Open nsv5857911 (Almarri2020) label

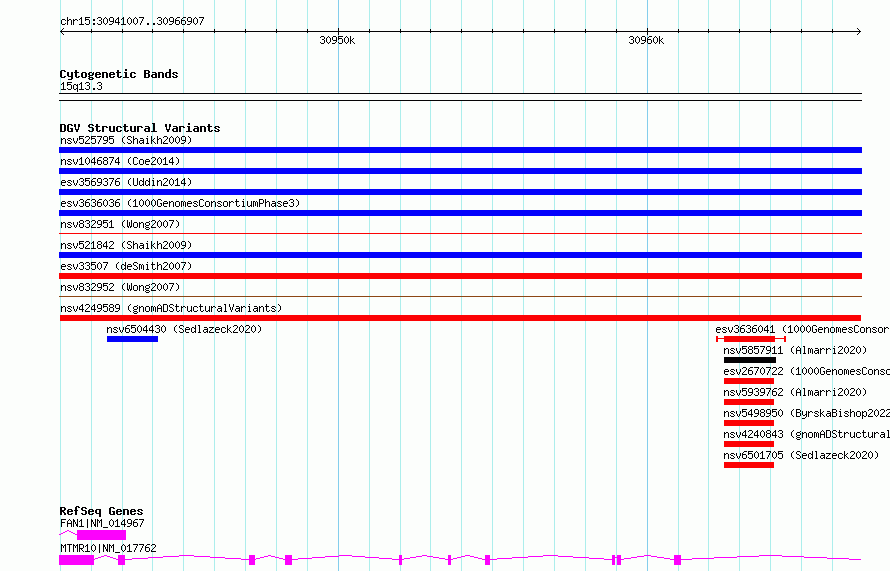[795, 350]
